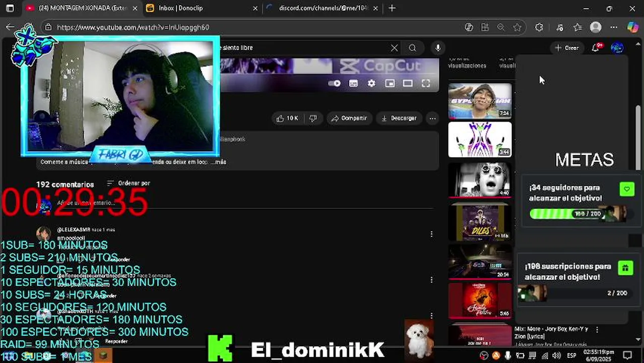Image resolution: width=644 pixels, height=363 pixels.
Task: Open the tab actions menu icon
Action: coord(10,8)
